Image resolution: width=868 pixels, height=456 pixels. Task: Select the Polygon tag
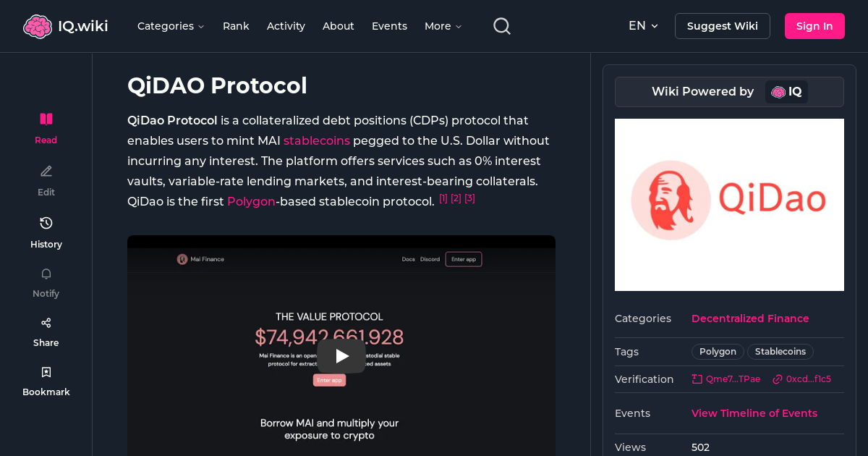click(718, 351)
